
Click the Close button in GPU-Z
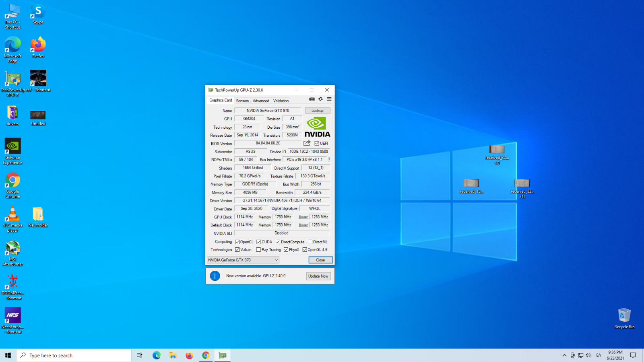click(x=320, y=260)
